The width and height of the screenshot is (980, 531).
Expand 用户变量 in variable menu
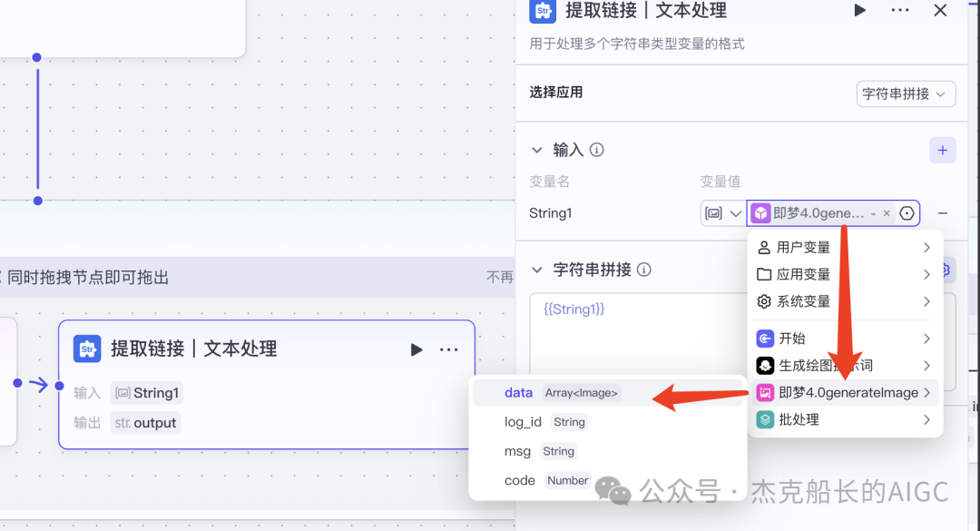pyautogui.click(x=845, y=248)
